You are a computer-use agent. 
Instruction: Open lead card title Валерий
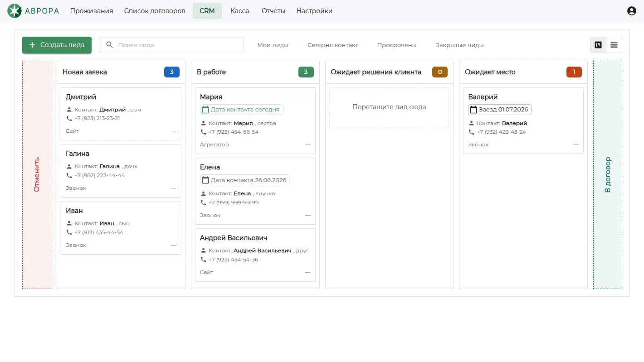[483, 97]
